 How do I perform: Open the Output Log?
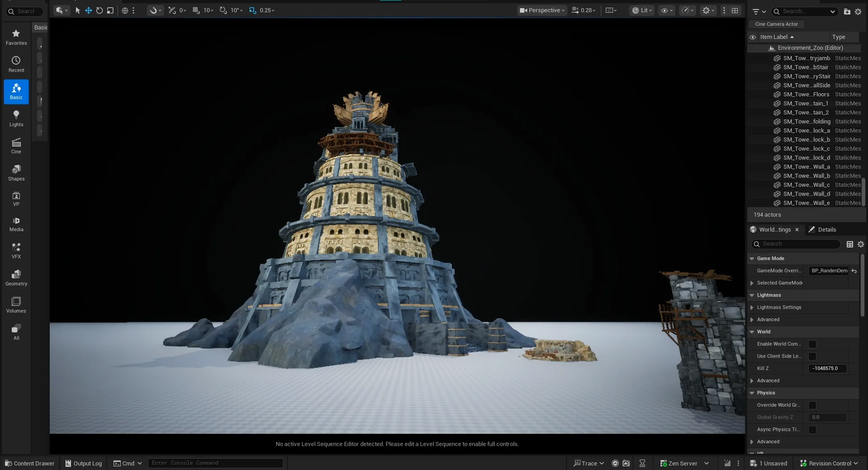click(83, 463)
